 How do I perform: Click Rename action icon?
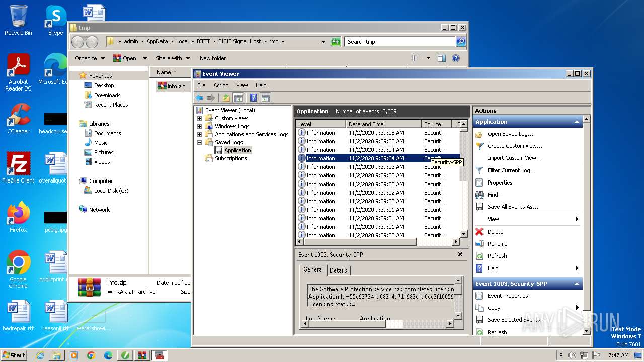coord(479,244)
